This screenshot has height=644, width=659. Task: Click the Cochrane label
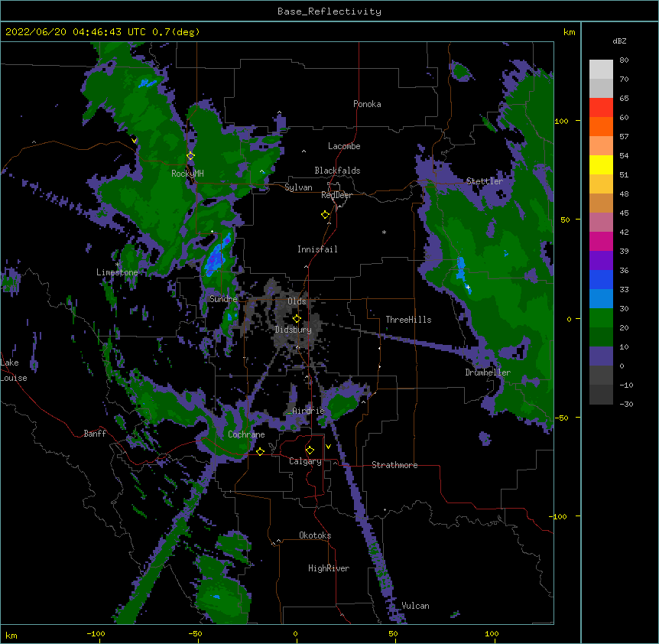click(x=246, y=434)
